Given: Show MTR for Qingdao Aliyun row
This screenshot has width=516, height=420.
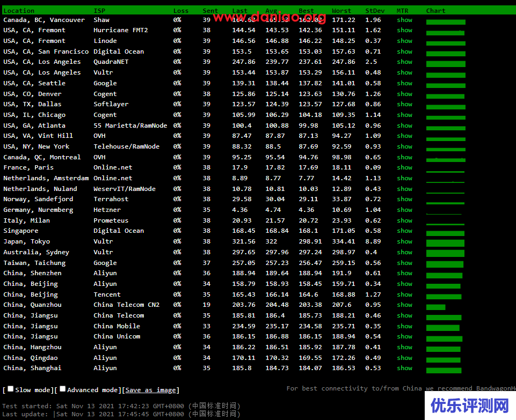Looking at the screenshot, I should (404, 358).
